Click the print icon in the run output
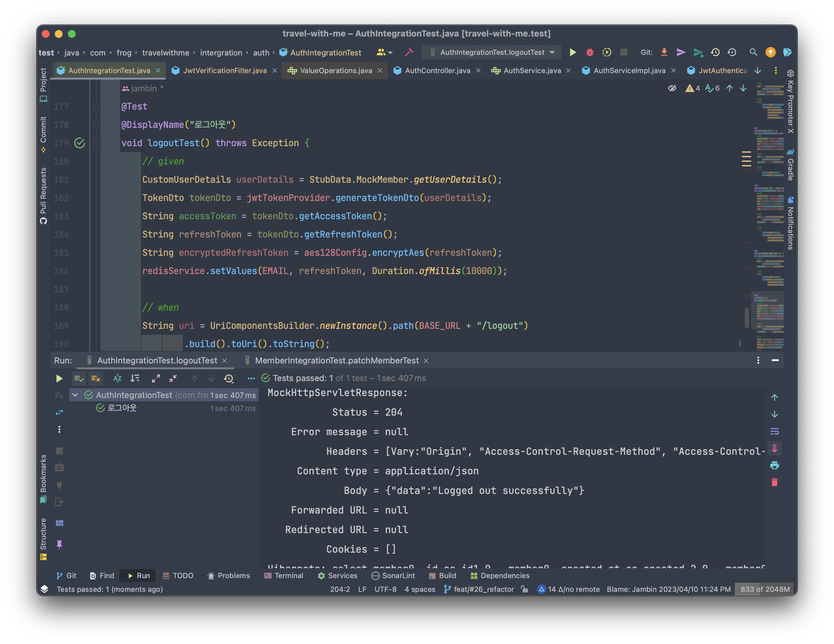This screenshot has height=644, width=834. pyautogui.click(x=774, y=465)
